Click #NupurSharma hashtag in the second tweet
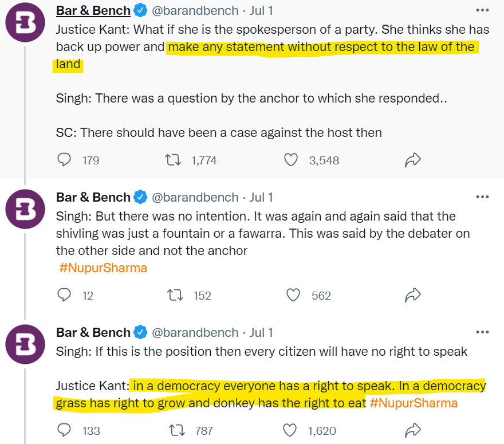This screenshot has width=504, height=444. coord(103,268)
